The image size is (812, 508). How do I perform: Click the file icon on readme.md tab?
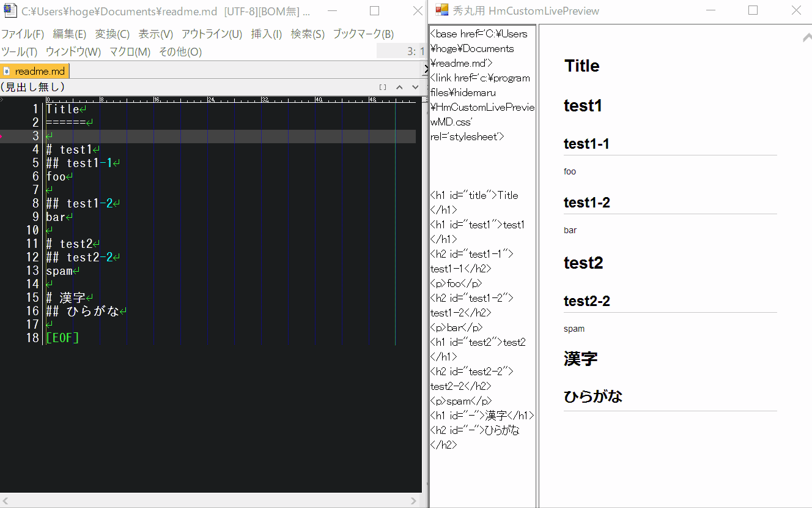pos(7,72)
